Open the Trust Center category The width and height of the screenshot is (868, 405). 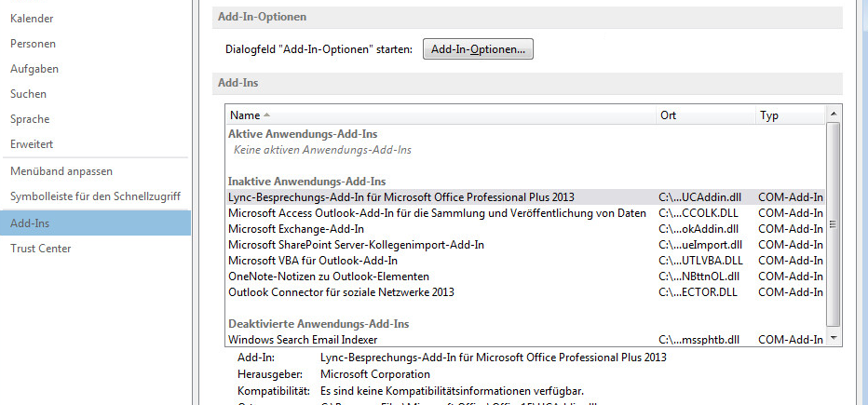tap(40, 249)
